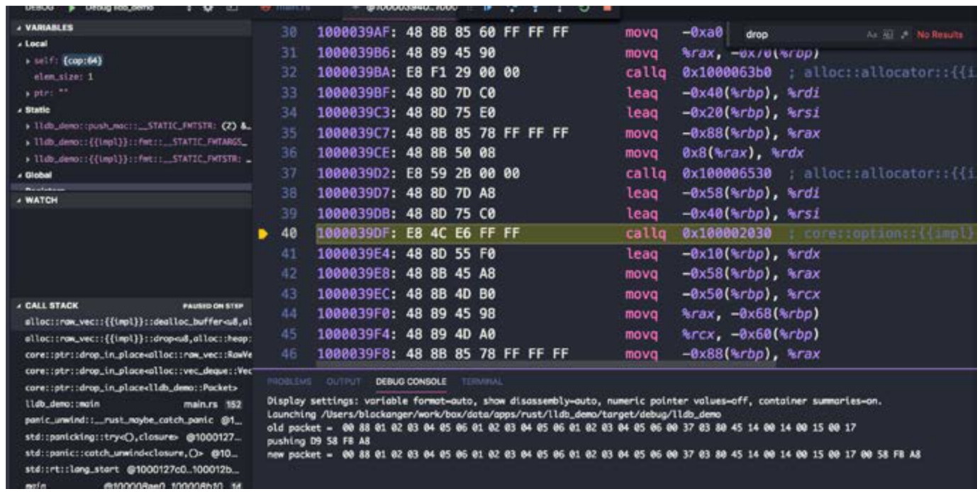Viewport: 980px width, 492px height.
Task: Switch to the PROBLEMS panel tab
Action: (289, 381)
